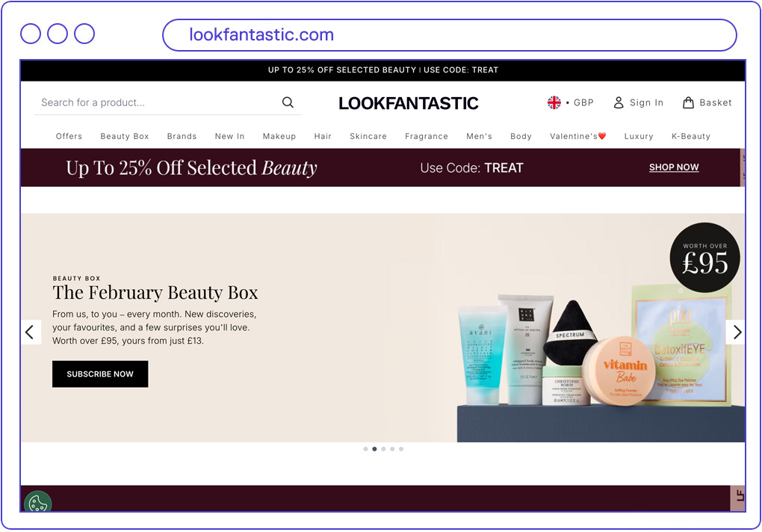The image size is (762, 532).
Task: Click the browser address bar
Action: pyautogui.click(x=448, y=35)
